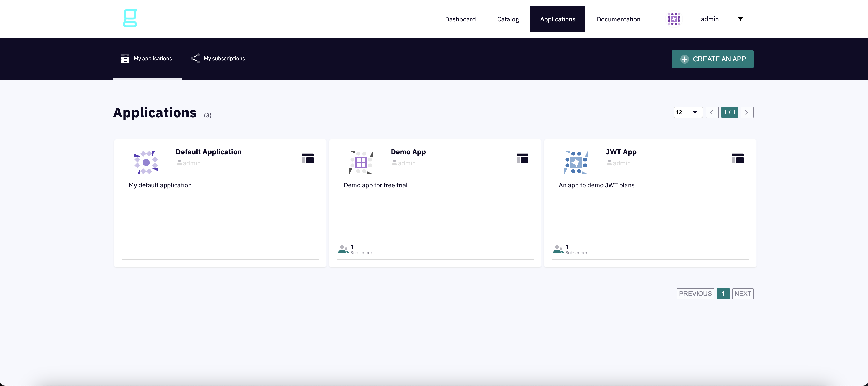Click the Default Application layout icon
The height and width of the screenshot is (386, 868).
click(308, 158)
